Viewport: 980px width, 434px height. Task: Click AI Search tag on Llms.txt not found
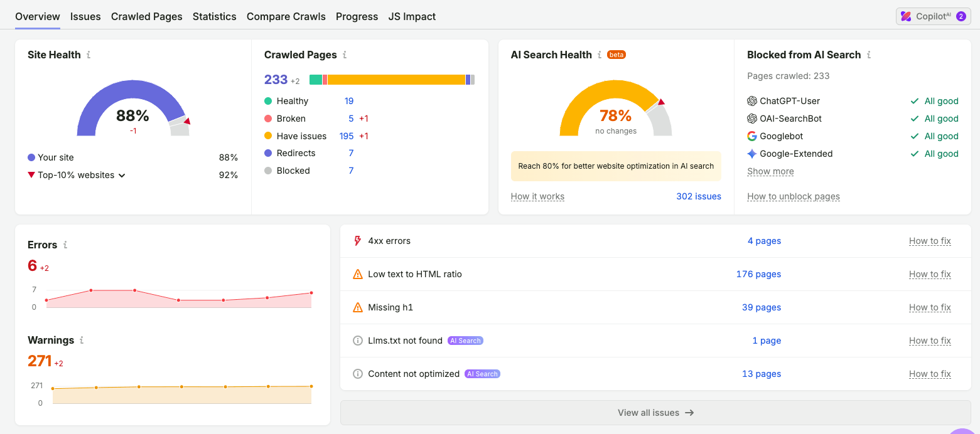tap(466, 341)
